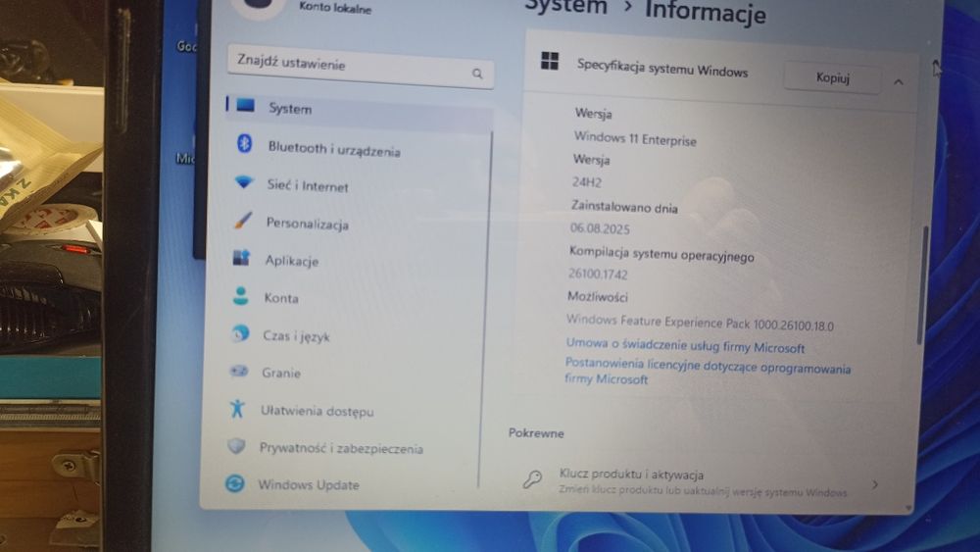Viewport: 980px width, 552px height.
Task: Open Postanowienia licencyjne dotyczące oprogramowania link
Action: point(708,371)
